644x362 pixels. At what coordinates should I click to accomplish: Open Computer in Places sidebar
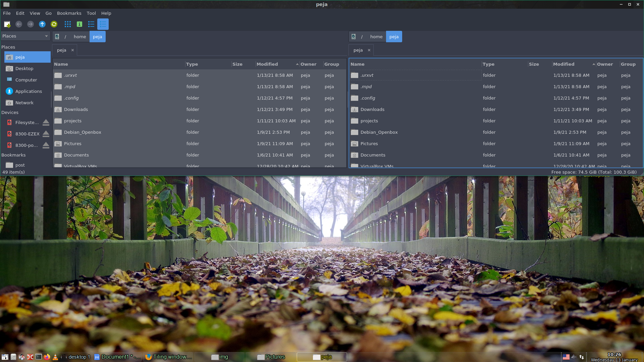pyautogui.click(x=27, y=80)
